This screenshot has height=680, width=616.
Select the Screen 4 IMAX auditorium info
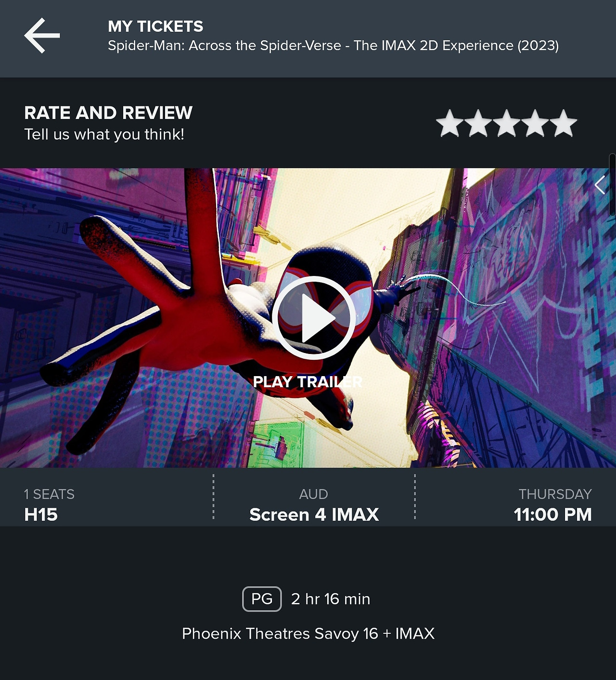(x=314, y=515)
